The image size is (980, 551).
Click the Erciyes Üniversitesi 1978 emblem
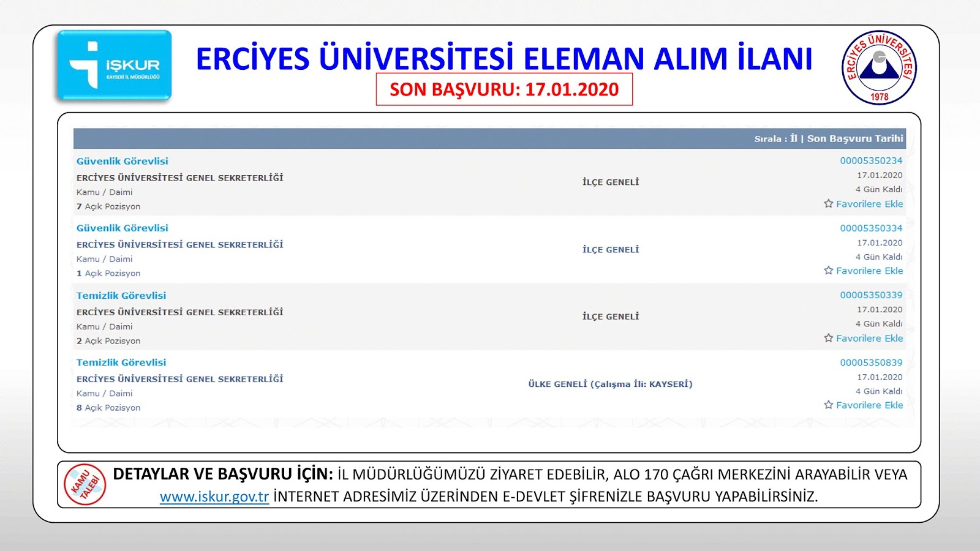click(880, 67)
